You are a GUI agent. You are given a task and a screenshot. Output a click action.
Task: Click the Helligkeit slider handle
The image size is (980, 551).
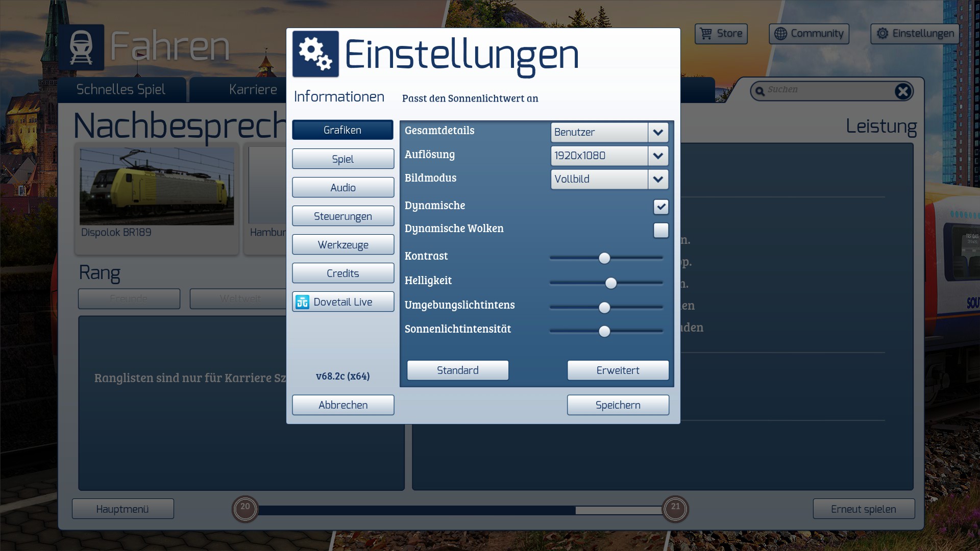[x=611, y=283]
